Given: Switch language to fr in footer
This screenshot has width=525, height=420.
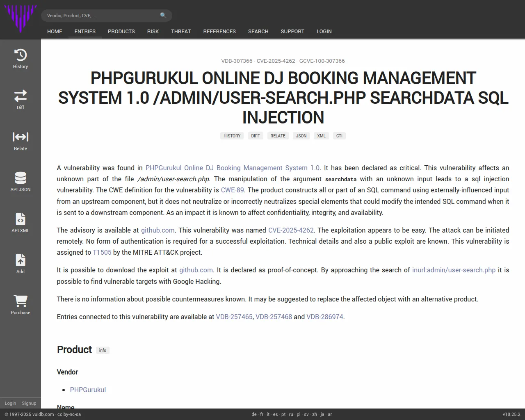Looking at the screenshot, I should tap(262, 414).
